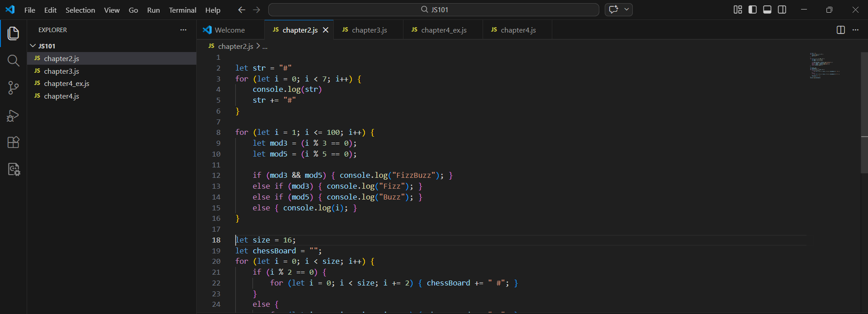Viewport: 868px width, 314px height.
Task: Open the Help menu
Action: click(213, 10)
